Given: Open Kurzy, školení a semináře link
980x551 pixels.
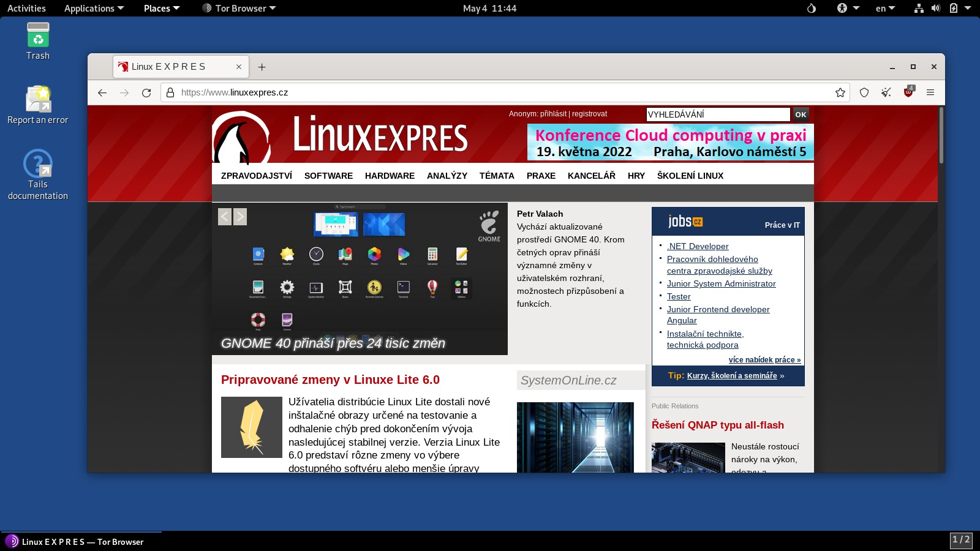Looking at the screenshot, I should tap(732, 376).
